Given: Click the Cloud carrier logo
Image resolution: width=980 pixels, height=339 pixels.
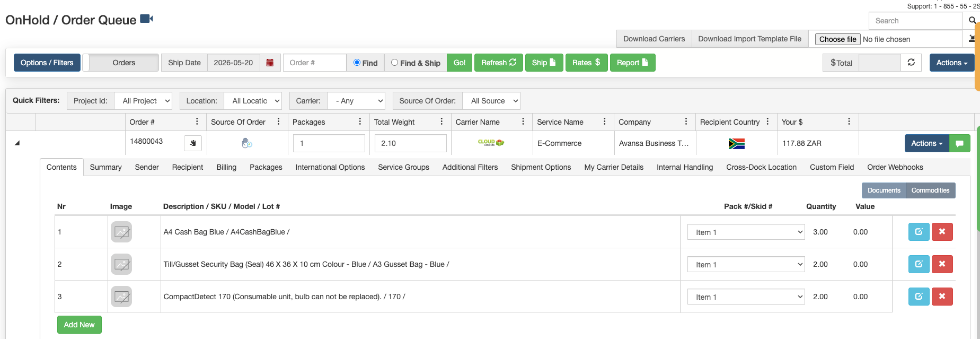Looking at the screenshot, I should [491, 143].
